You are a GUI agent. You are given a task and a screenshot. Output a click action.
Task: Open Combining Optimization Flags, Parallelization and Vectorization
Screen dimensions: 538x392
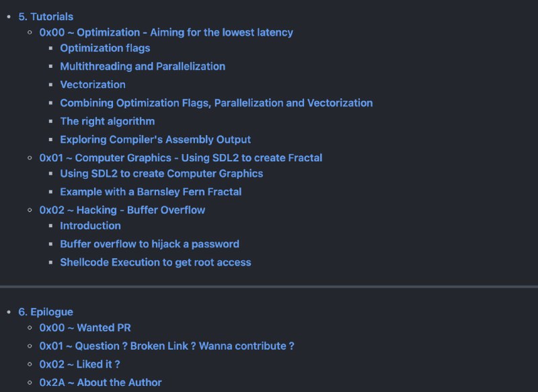click(x=216, y=103)
